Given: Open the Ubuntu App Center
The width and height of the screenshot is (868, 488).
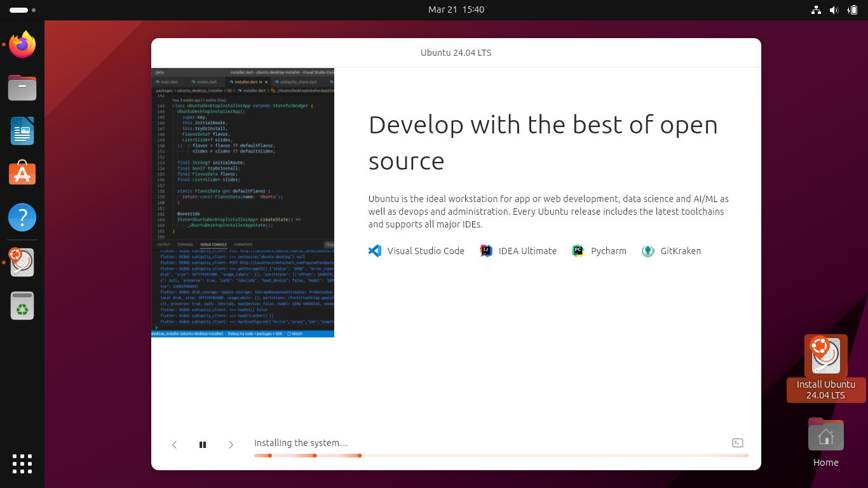Looking at the screenshot, I should (22, 173).
